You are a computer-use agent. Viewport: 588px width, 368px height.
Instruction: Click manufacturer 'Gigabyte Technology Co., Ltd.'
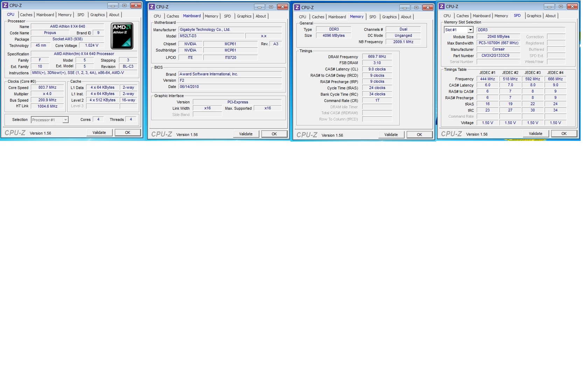[x=230, y=29]
